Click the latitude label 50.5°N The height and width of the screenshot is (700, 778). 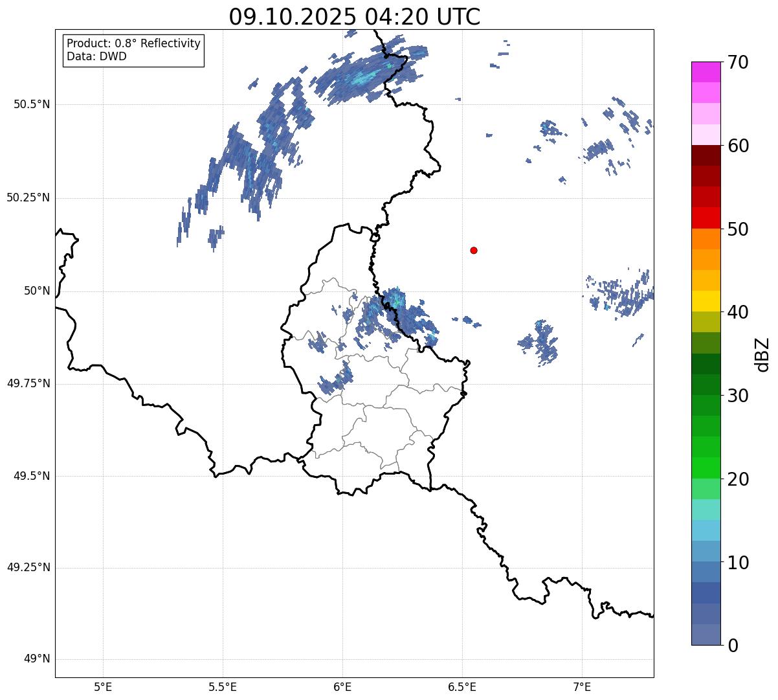[32, 104]
